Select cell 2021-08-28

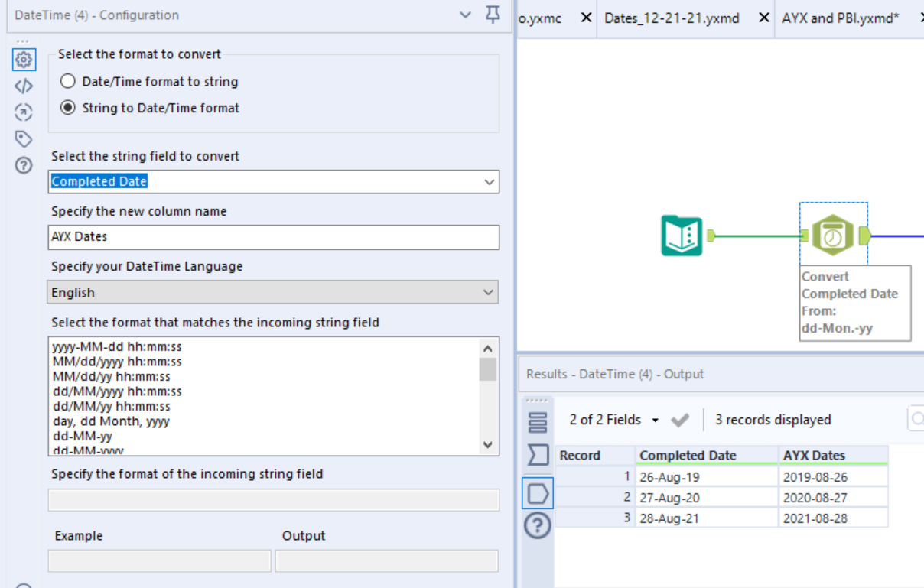pyautogui.click(x=834, y=518)
